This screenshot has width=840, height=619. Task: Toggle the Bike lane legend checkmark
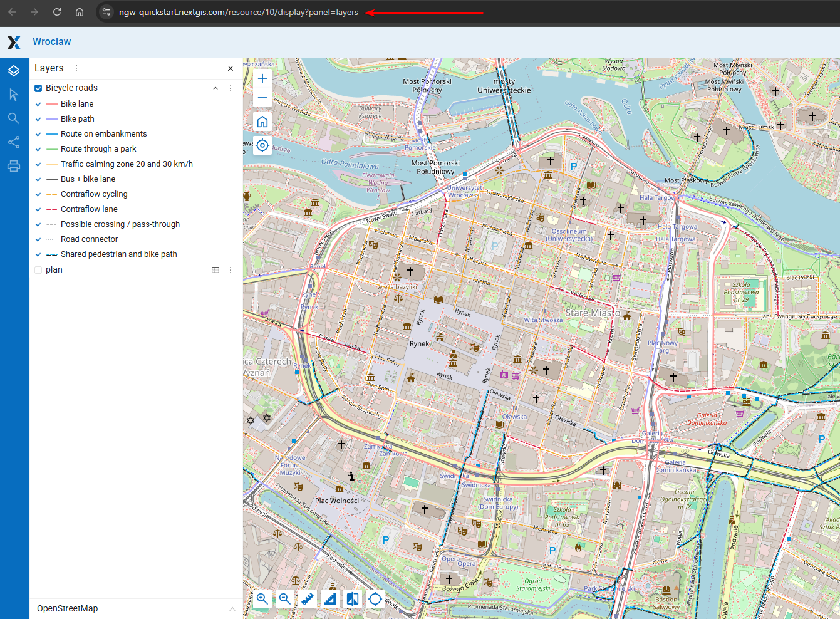[x=38, y=104]
